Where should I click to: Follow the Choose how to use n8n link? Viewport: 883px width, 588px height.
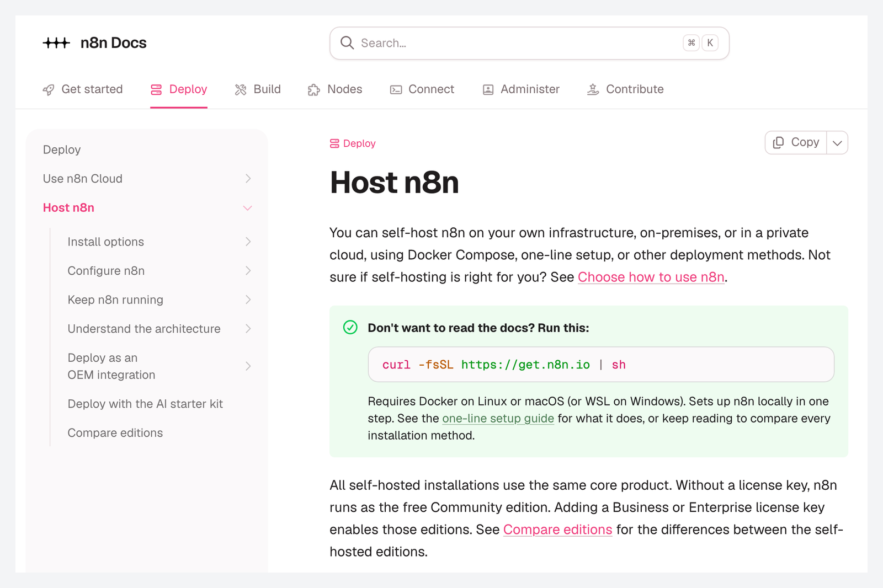click(651, 277)
